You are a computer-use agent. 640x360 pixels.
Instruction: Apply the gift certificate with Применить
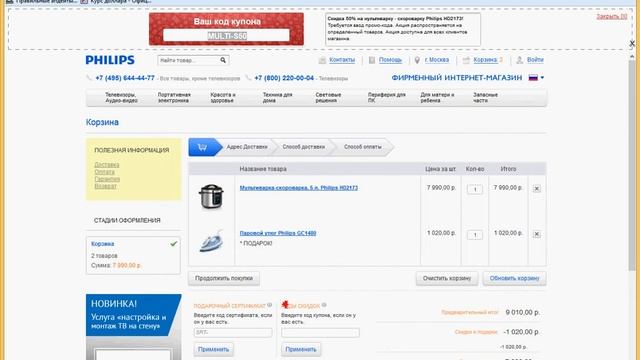[x=213, y=349]
